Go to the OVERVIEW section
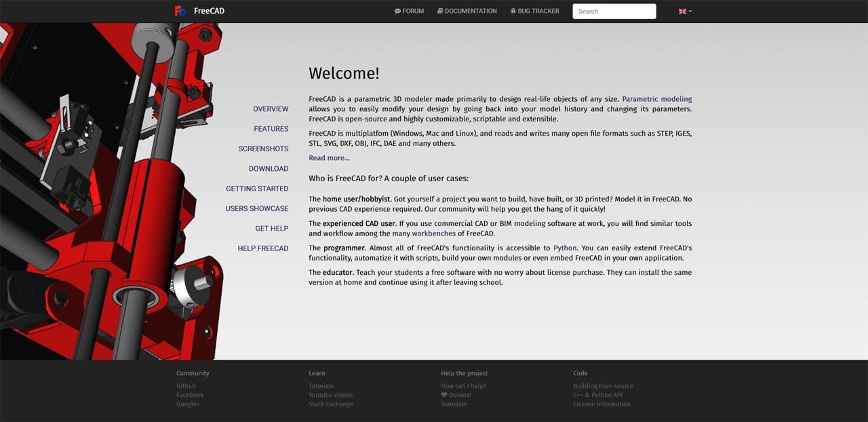Viewport: 868px width, 422px height. tap(271, 109)
